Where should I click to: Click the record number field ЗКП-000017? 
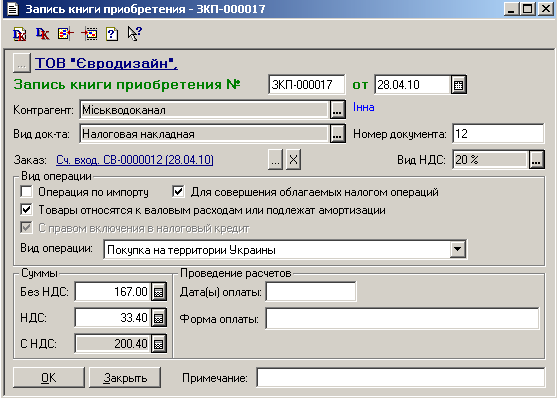point(307,85)
